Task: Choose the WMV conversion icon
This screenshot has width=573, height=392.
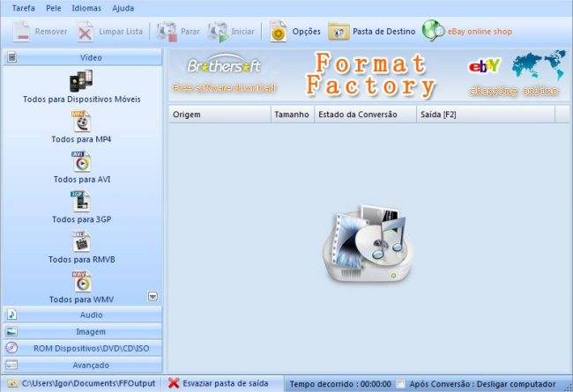Action: tap(82, 282)
